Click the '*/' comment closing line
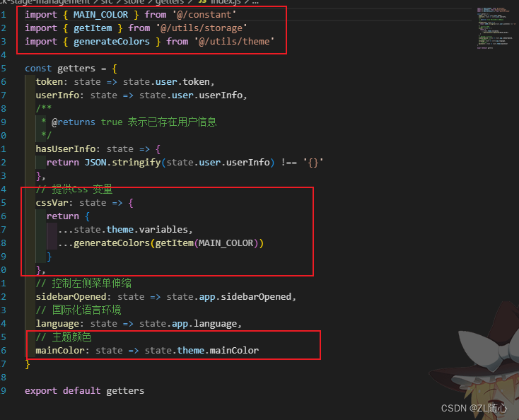Screen dimensions: 519x420 tap(47, 135)
